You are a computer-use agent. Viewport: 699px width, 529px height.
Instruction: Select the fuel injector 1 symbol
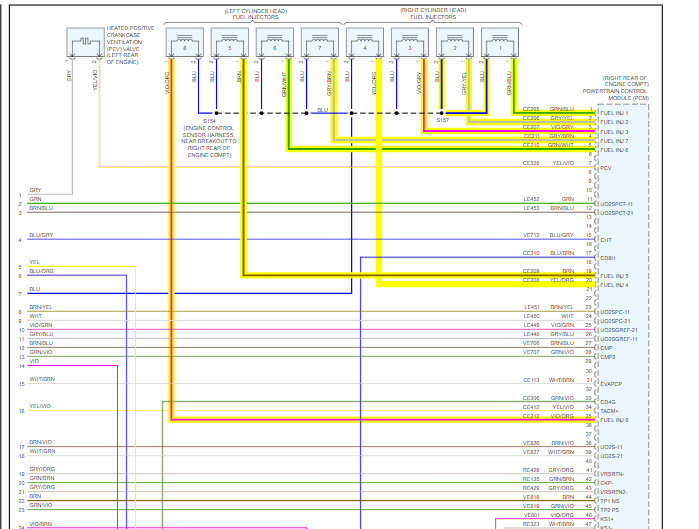[500, 42]
